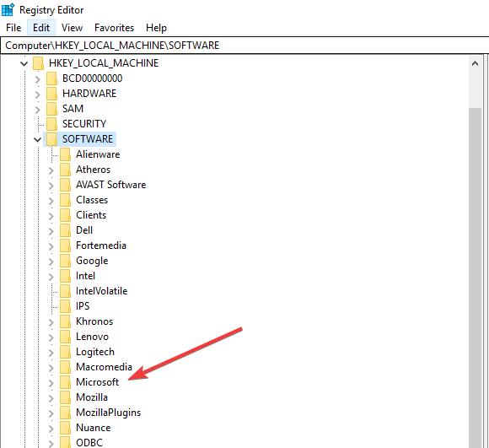Image resolution: width=489 pixels, height=448 pixels.
Task: Click the Mozilla folder icon
Action: tap(65, 397)
